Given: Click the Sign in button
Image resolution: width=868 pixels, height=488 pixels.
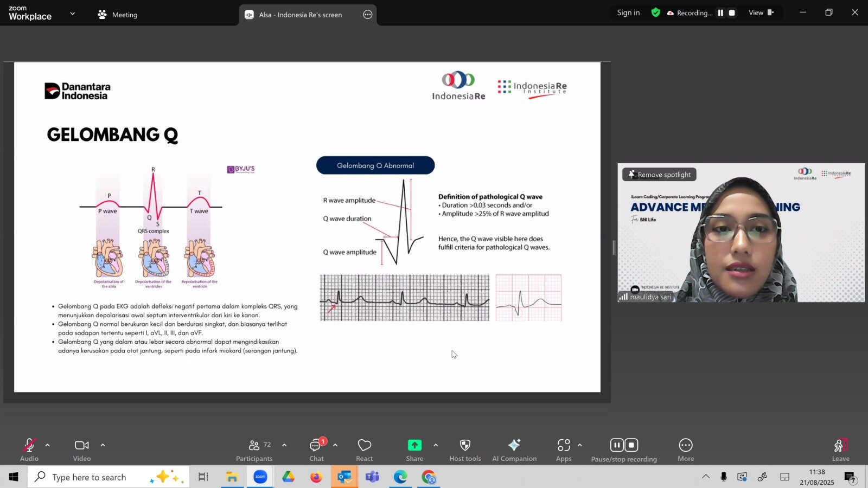Looking at the screenshot, I should click(628, 13).
